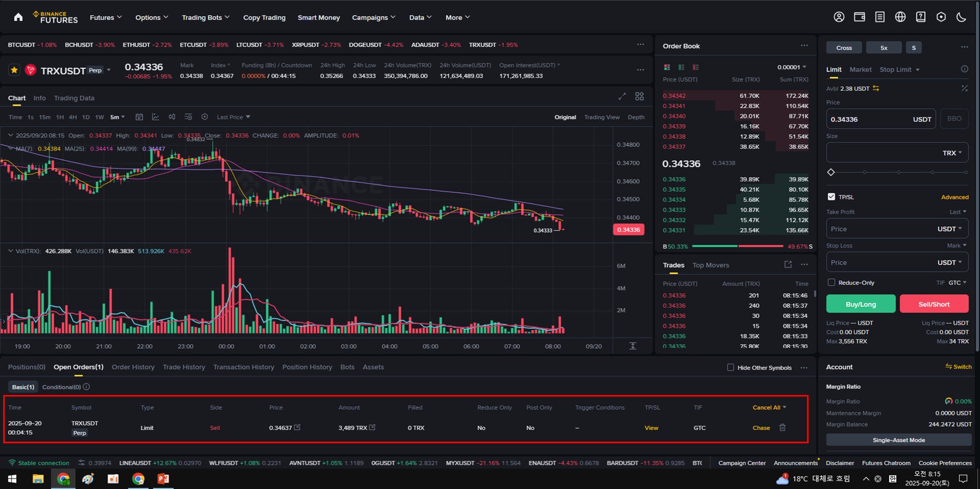Click View under TP/SL column
This screenshot has height=489, width=980.
tap(651, 428)
